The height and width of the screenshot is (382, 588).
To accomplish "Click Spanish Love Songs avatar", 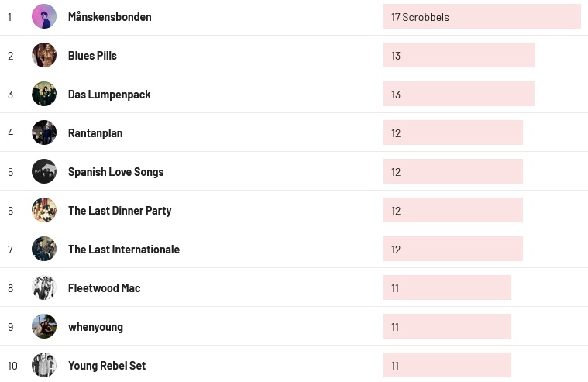I will [x=44, y=171].
